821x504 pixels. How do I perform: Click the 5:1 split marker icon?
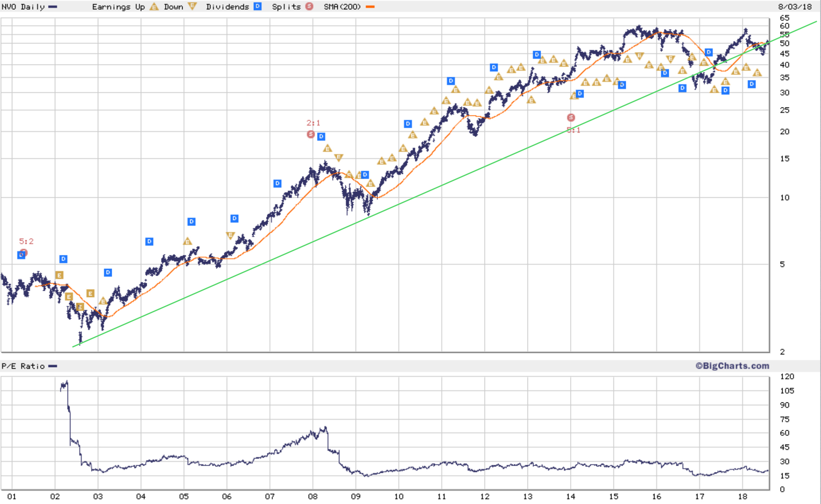coord(571,118)
